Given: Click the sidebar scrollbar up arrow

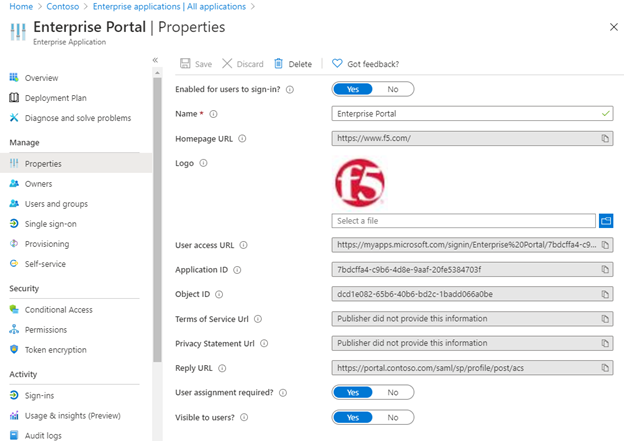Looking at the screenshot, I should (x=157, y=73).
